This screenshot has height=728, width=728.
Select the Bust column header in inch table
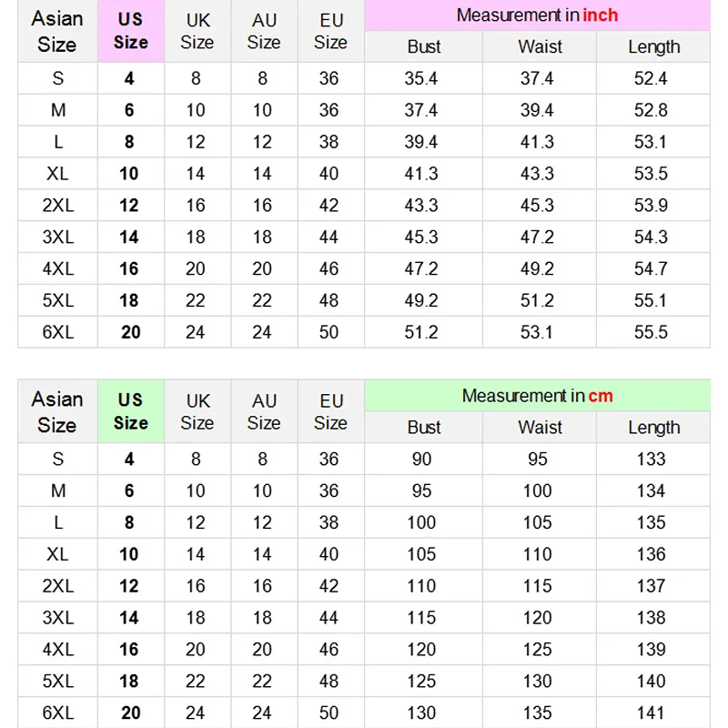[423, 47]
